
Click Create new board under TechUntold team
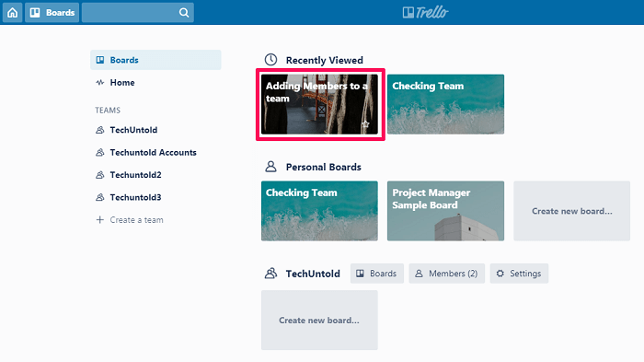pyautogui.click(x=319, y=320)
